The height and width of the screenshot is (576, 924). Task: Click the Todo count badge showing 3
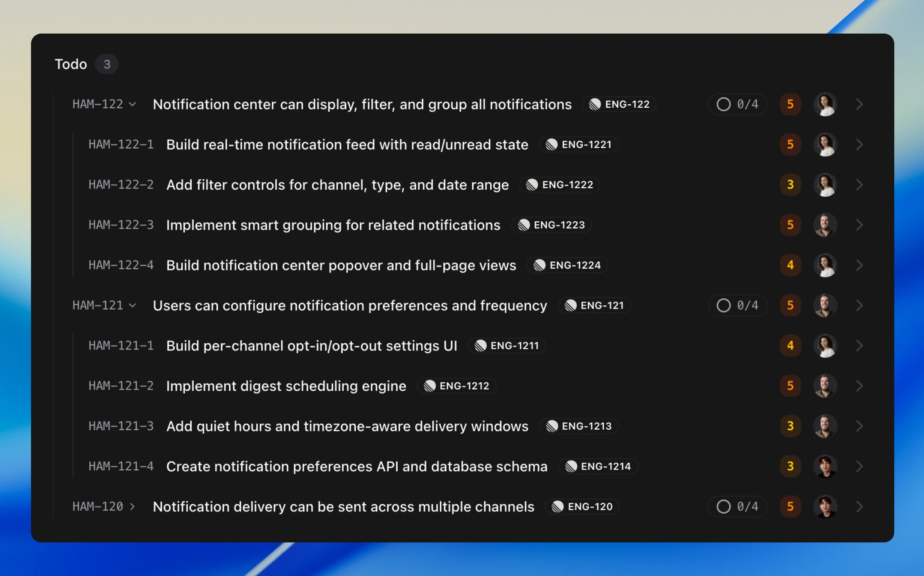click(x=106, y=64)
